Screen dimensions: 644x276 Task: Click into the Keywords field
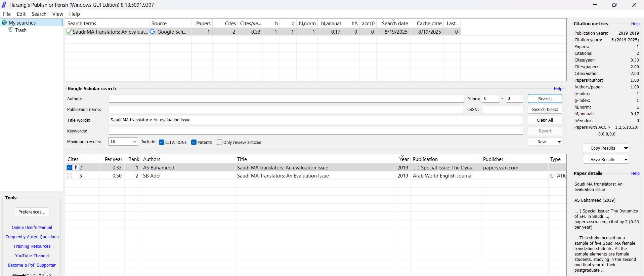pyautogui.click(x=316, y=131)
